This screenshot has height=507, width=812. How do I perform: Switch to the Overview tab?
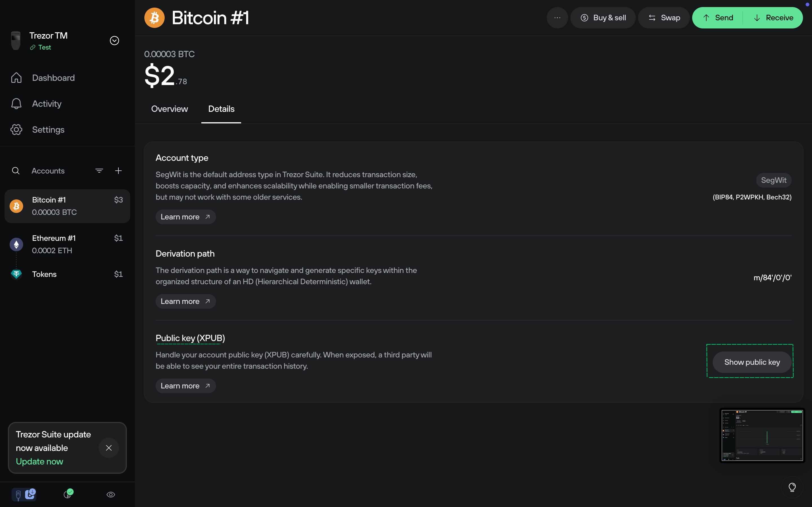coord(169,109)
